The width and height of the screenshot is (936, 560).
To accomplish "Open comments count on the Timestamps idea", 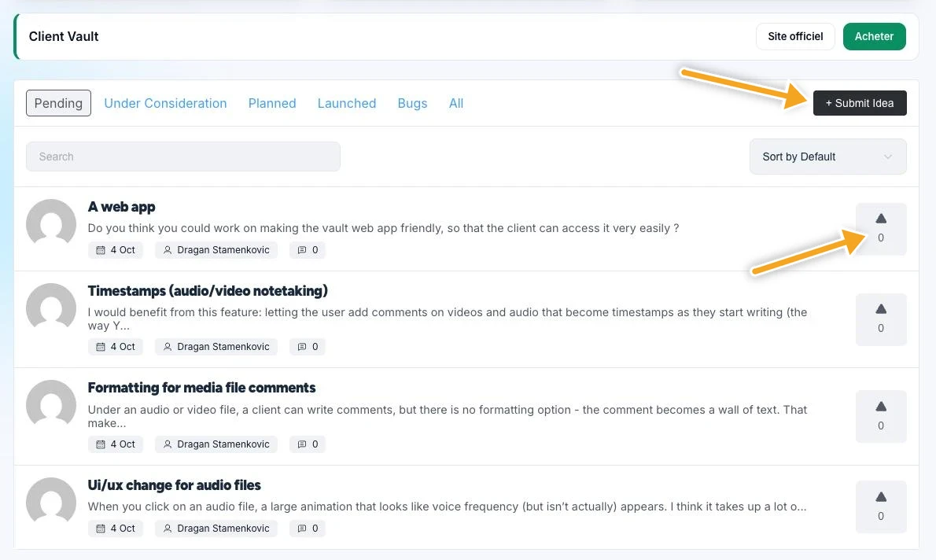I will 308,347.
